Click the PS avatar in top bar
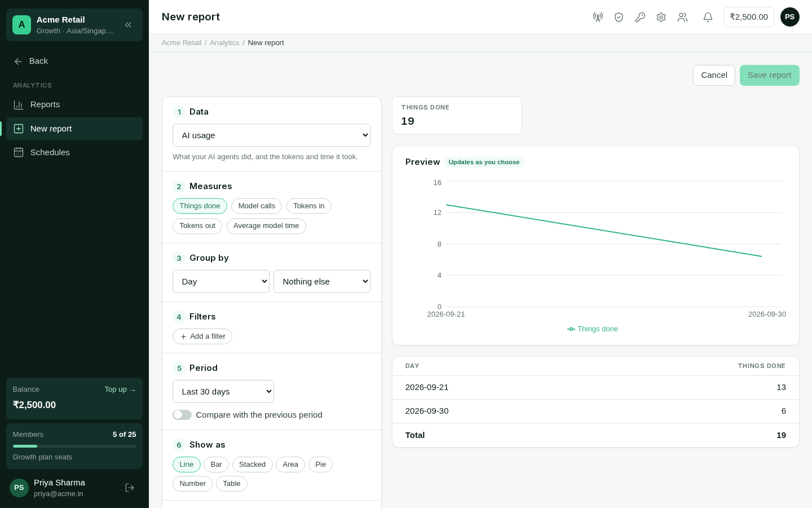812x508 pixels. click(x=790, y=17)
